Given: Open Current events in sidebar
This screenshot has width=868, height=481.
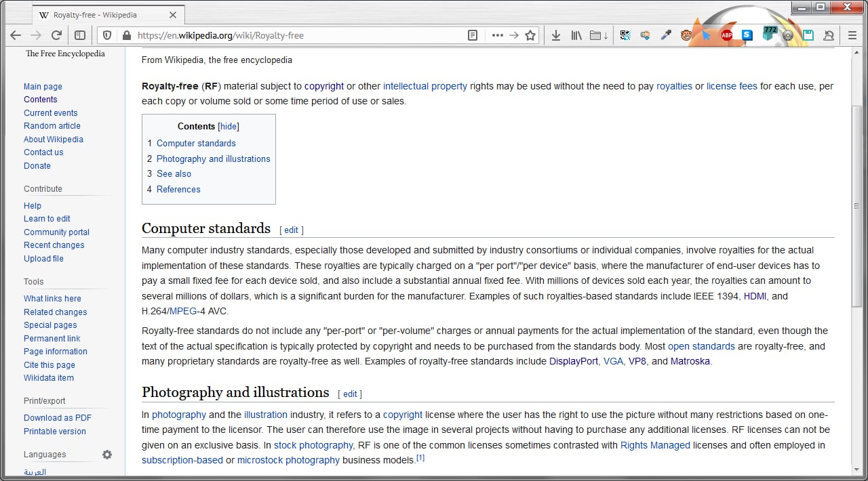Looking at the screenshot, I should pyautogui.click(x=51, y=113).
